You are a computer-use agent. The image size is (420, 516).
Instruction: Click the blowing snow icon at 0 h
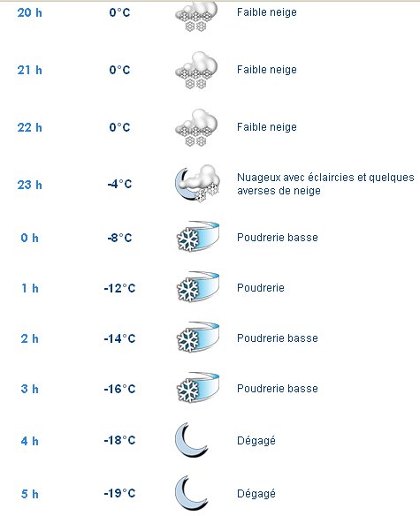pos(198,237)
